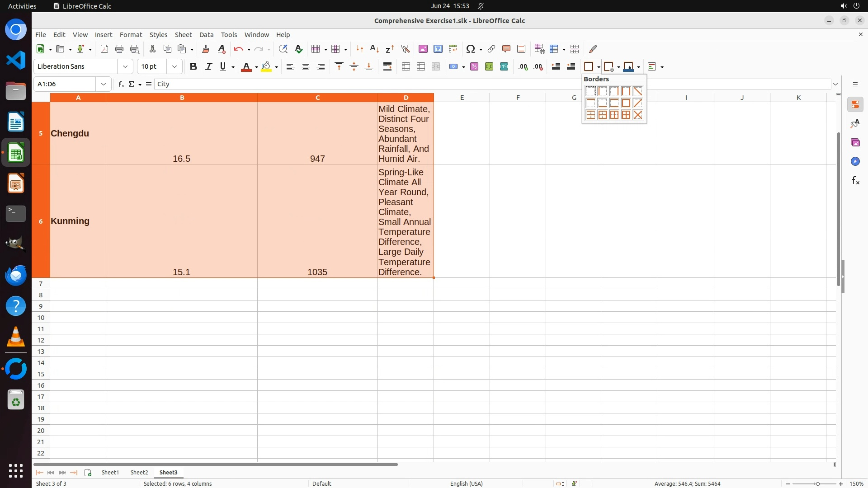
Task: Switch to the Sheet1 tab
Action: 110,472
